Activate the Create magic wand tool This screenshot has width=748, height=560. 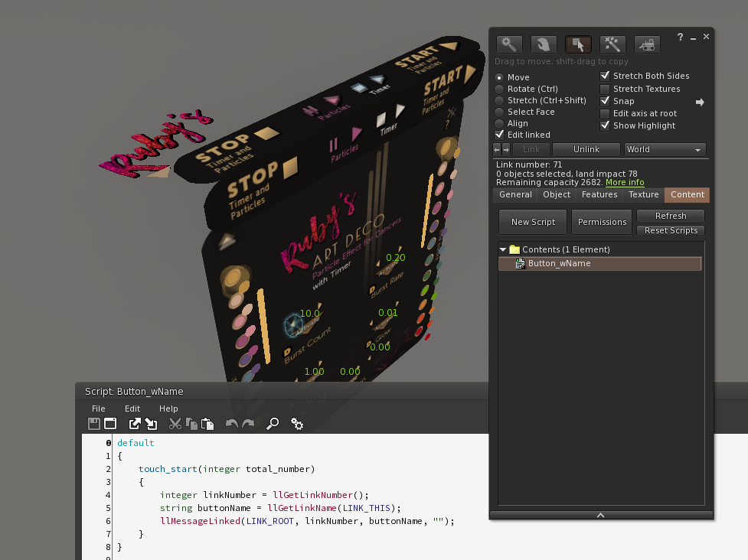(612, 44)
